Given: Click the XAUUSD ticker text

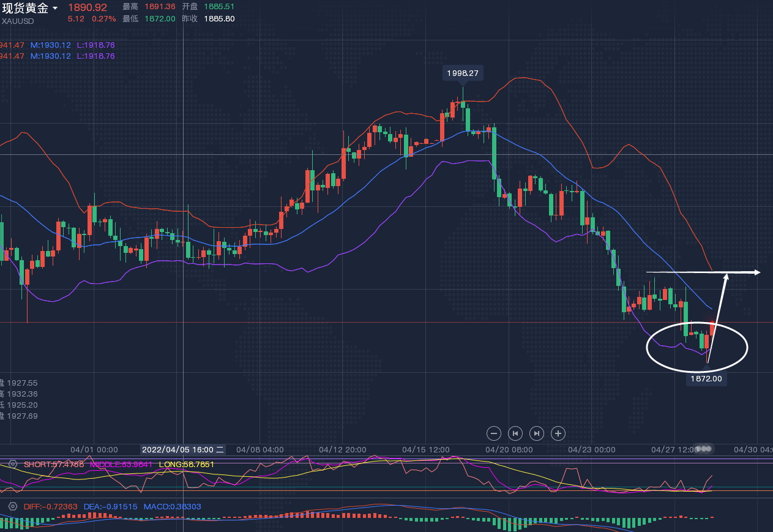Looking at the screenshot, I should coord(18,21).
